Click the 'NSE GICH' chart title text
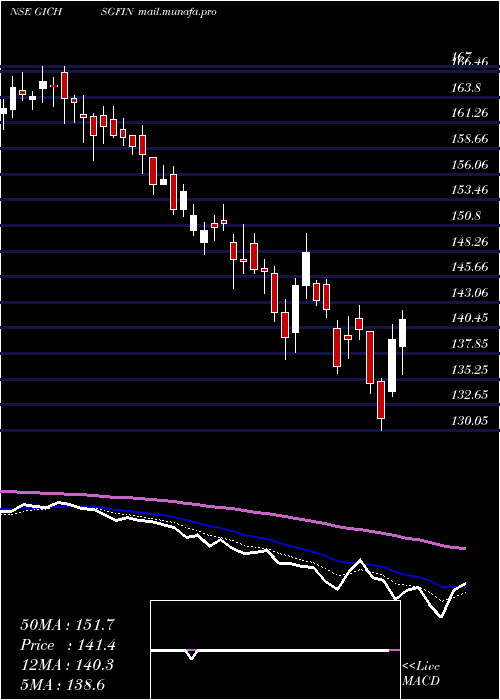Image resolution: width=500 pixels, height=700 pixels. (x=36, y=12)
